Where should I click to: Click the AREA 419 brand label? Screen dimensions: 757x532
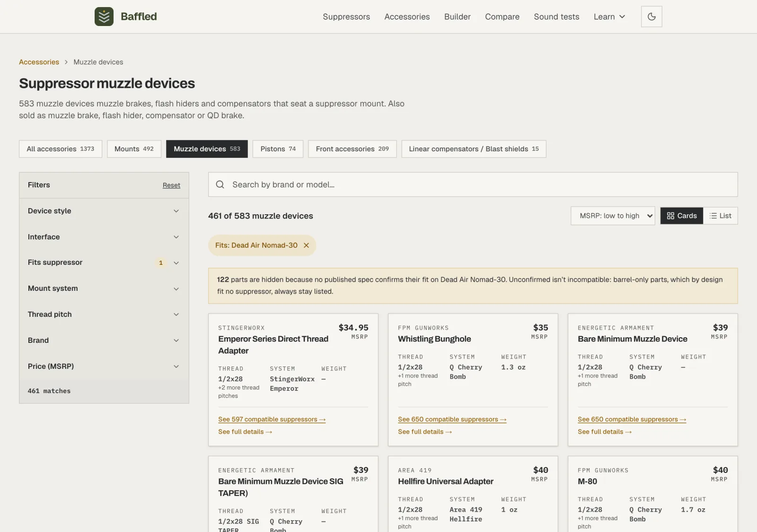pyautogui.click(x=414, y=471)
